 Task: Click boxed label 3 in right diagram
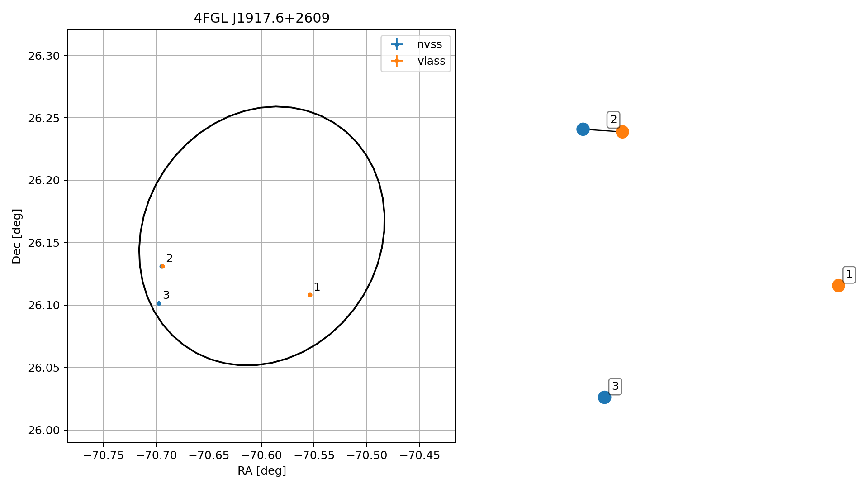[615, 387]
